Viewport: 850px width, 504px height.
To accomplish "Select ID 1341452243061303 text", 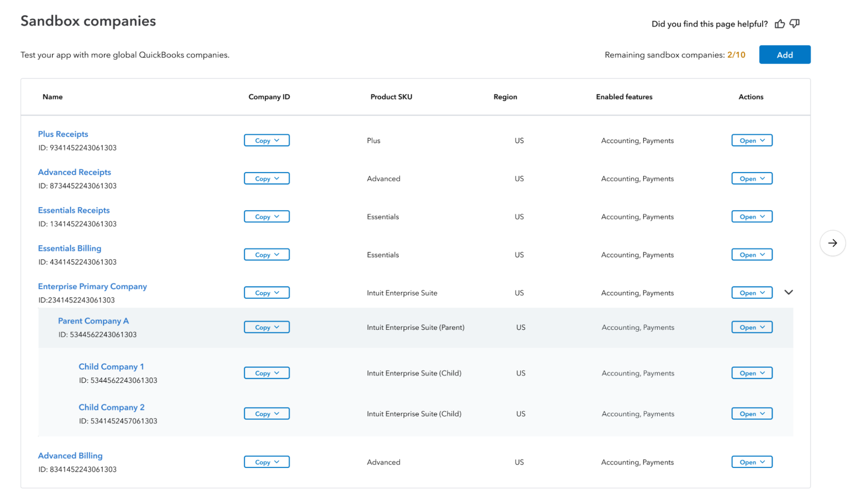I will [x=77, y=224].
